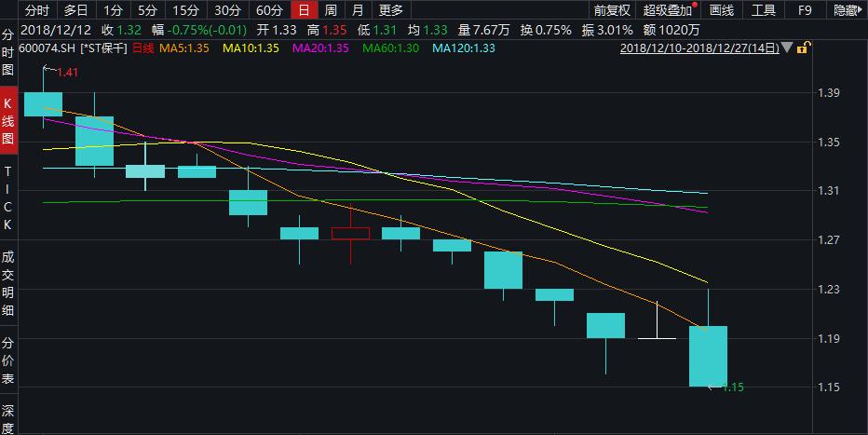The width and height of the screenshot is (868, 435).
Task: Click the 1.15 low price marker
Action: tap(734, 387)
